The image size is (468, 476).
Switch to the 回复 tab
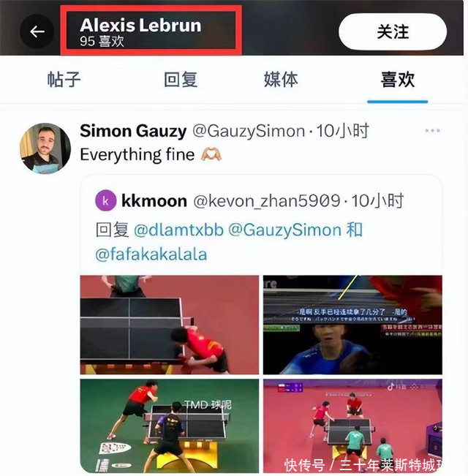coord(181,80)
